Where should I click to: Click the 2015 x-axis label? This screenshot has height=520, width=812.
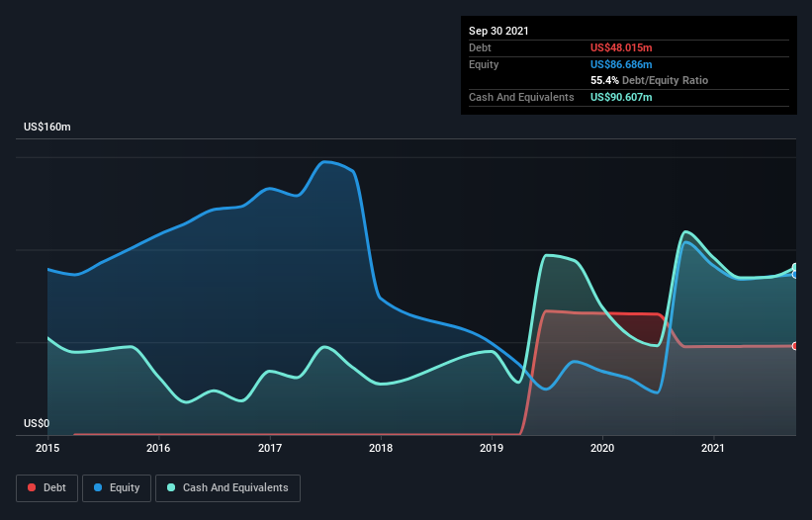[x=47, y=448]
